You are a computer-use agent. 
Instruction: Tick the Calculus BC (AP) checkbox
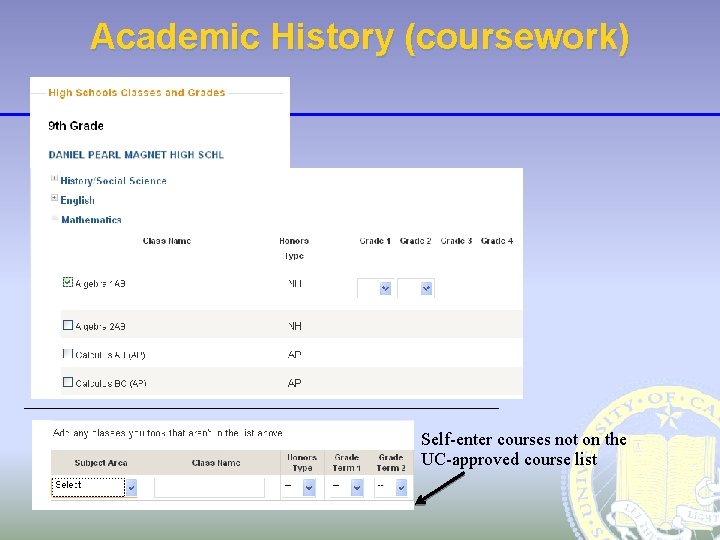point(68,382)
